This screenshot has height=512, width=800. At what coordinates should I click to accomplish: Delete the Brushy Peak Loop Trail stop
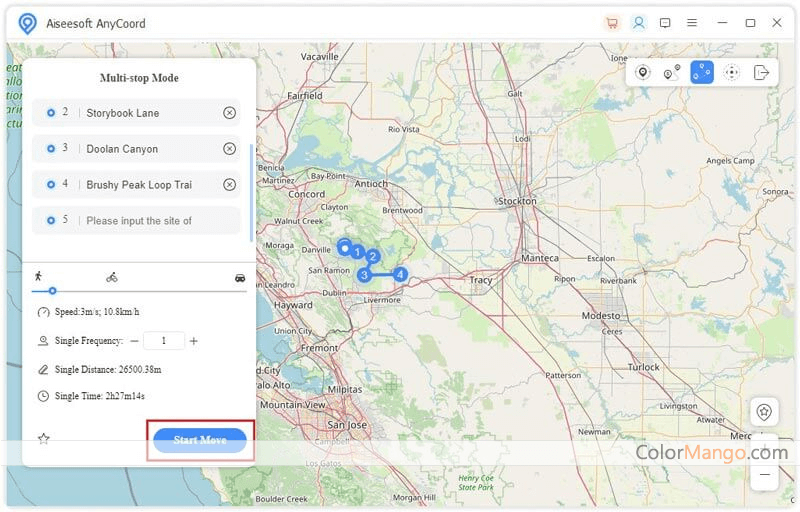point(229,185)
